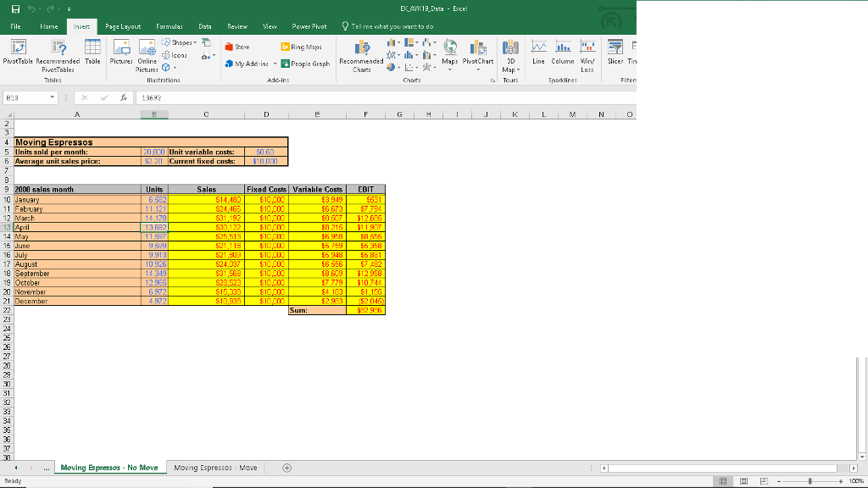Switch to the Formulas ribbon tab
Viewport: 868px width, 488px height.
[169, 26]
